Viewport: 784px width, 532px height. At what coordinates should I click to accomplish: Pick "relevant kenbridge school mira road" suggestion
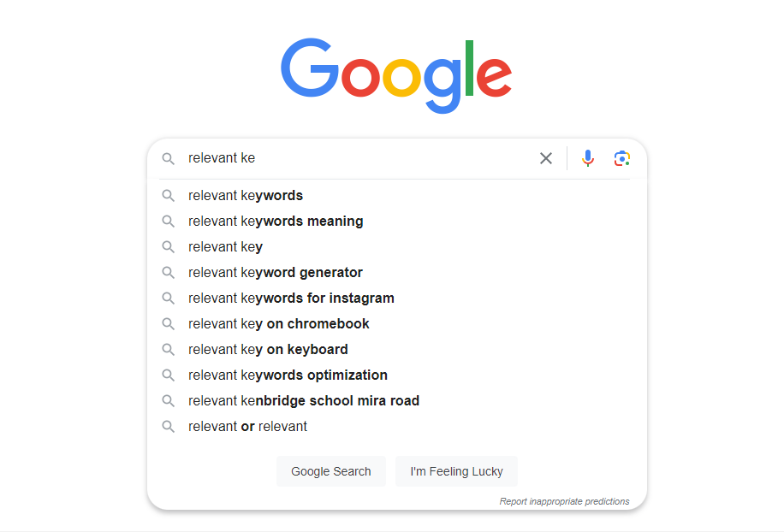(x=304, y=401)
